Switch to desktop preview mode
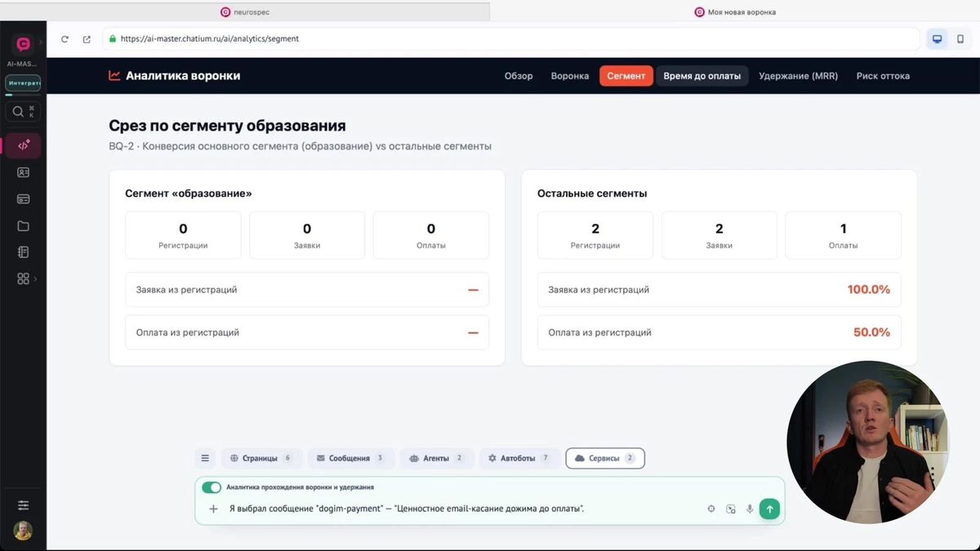This screenshot has width=980, height=551. [x=938, y=38]
